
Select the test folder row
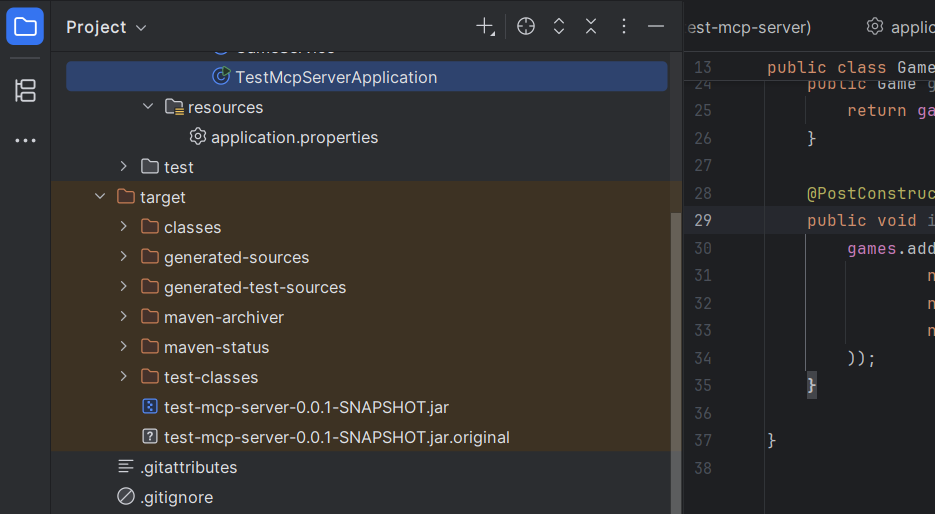(367, 167)
